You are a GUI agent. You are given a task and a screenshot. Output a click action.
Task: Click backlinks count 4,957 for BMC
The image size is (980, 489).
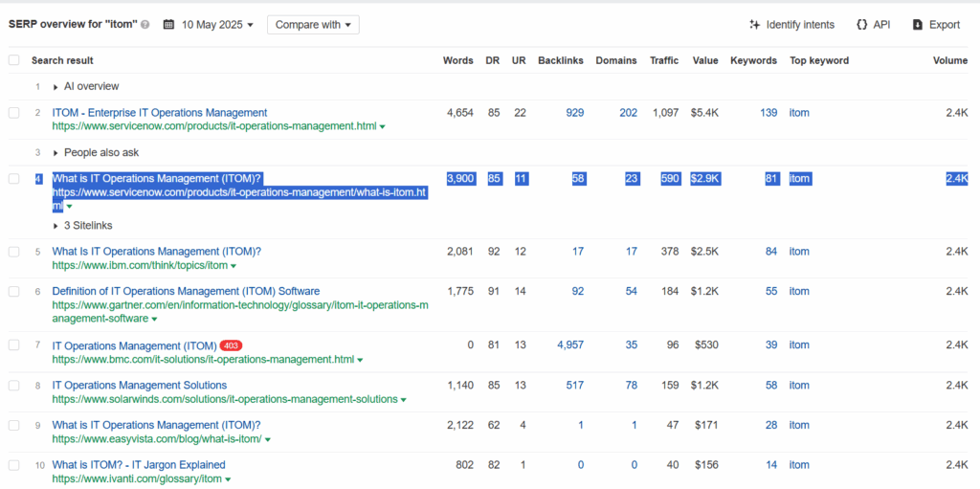570,345
